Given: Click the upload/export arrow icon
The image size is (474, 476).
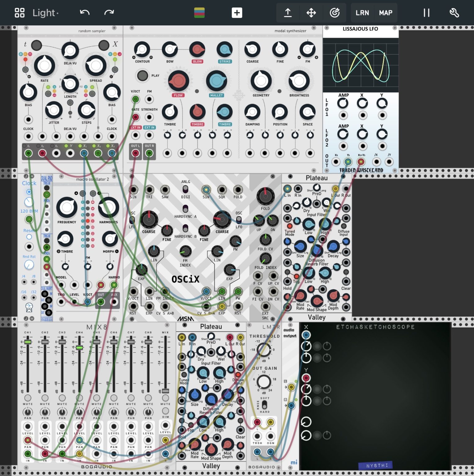Looking at the screenshot, I should tap(288, 13).
